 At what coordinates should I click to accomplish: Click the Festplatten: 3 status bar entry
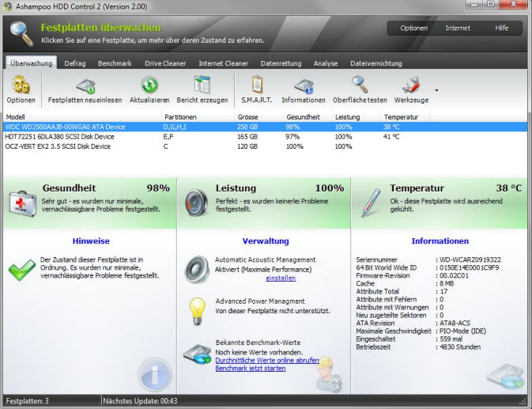coord(27,401)
